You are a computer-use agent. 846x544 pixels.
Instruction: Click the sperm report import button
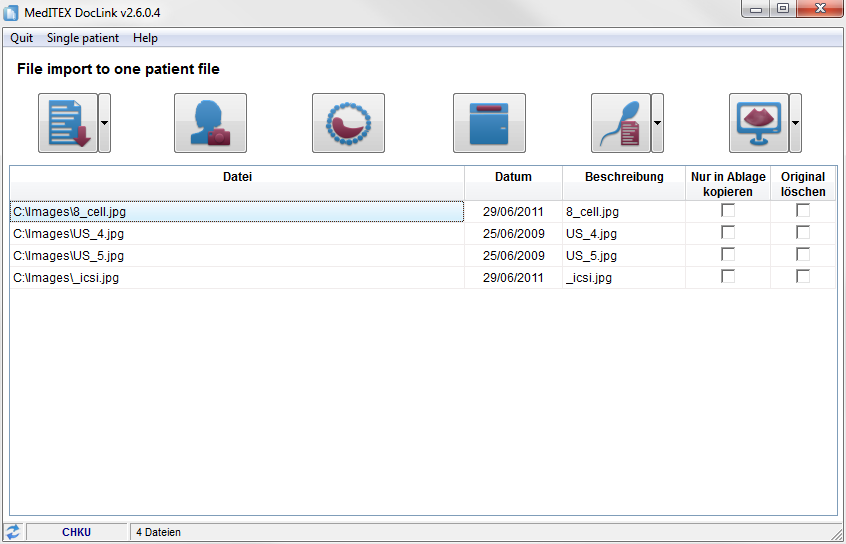coord(621,123)
